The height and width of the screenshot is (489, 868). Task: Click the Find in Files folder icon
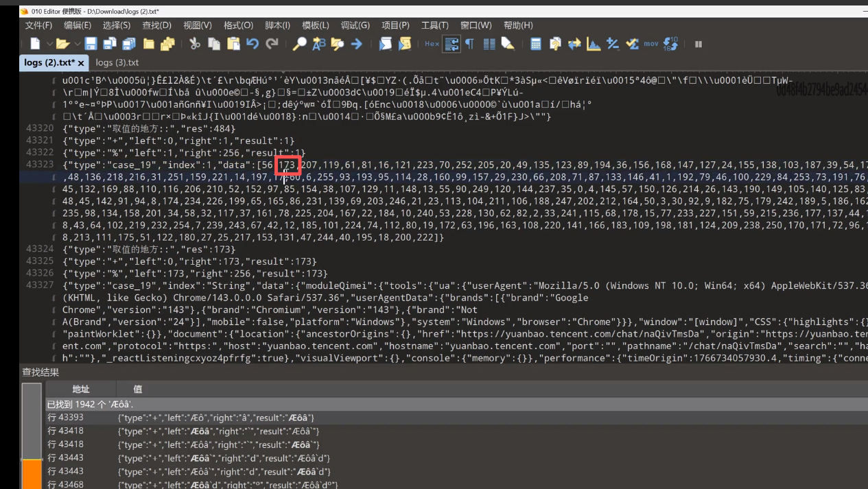[x=337, y=44]
